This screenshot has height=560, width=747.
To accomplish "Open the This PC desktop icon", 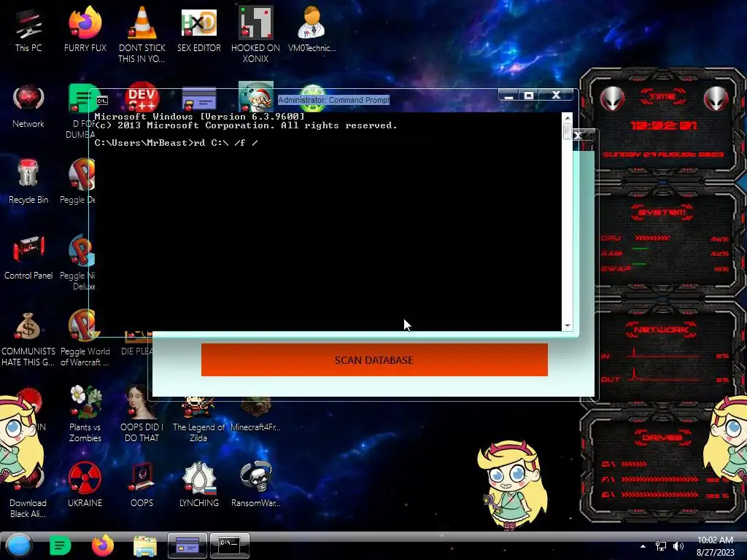I will click(28, 29).
